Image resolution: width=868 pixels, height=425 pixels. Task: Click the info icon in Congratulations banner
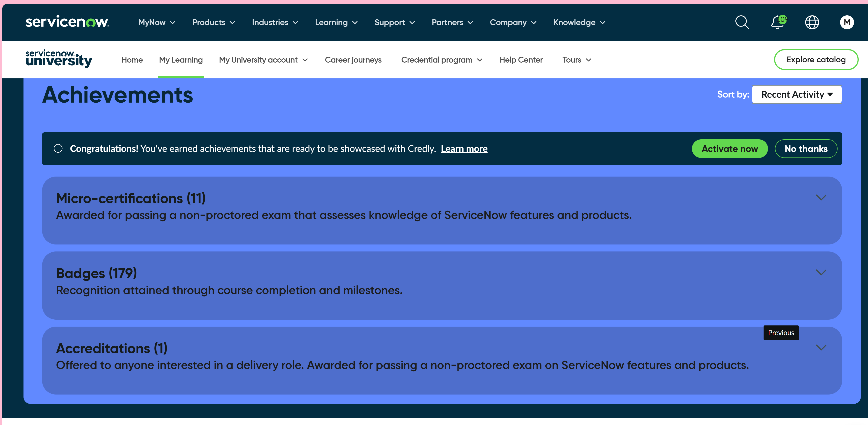(58, 149)
